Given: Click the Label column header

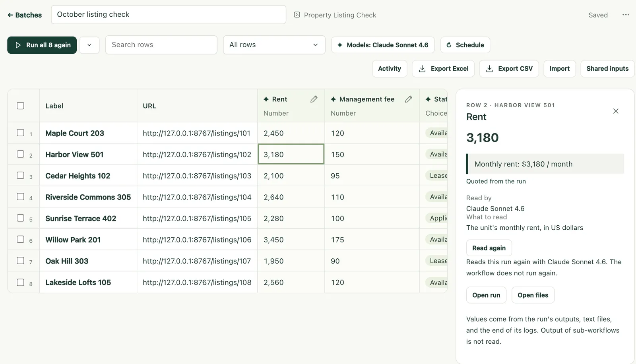Looking at the screenshot, I should pos(88,106).
